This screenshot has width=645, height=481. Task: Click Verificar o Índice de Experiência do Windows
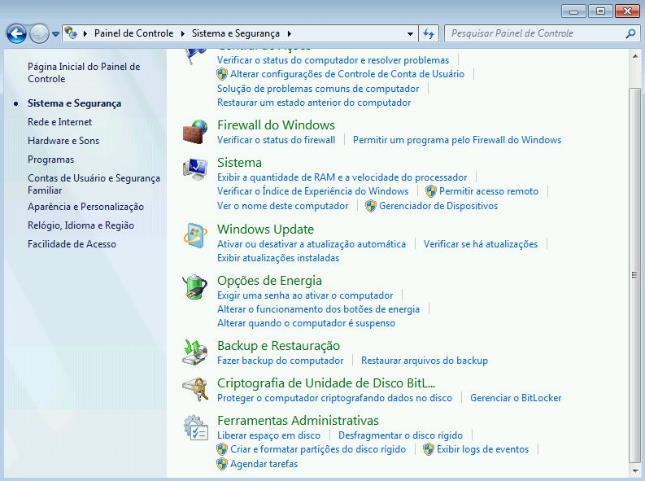click(x=313, y=191)
